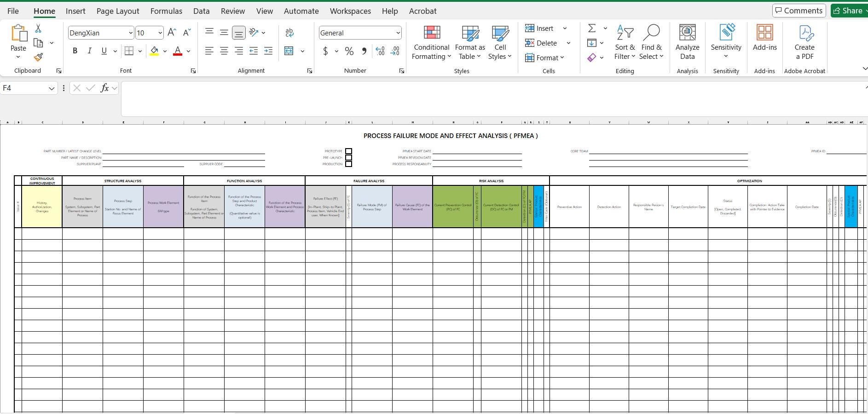Click the Cut scissors icon
The height and width of the screenshot is (414, 868).
click(x=38, y=29)
